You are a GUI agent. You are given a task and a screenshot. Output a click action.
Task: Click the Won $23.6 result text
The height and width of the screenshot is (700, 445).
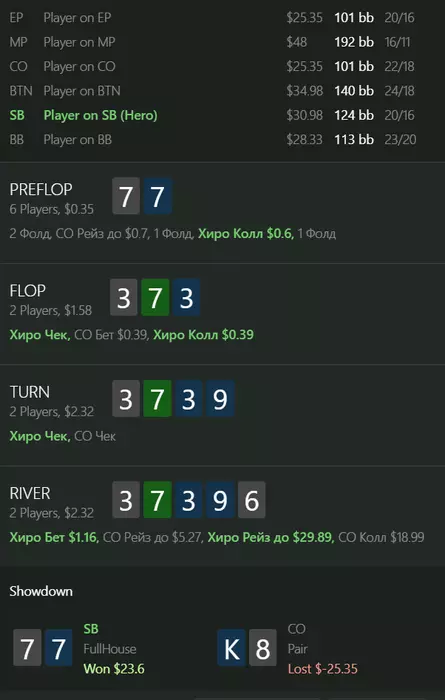114,669
